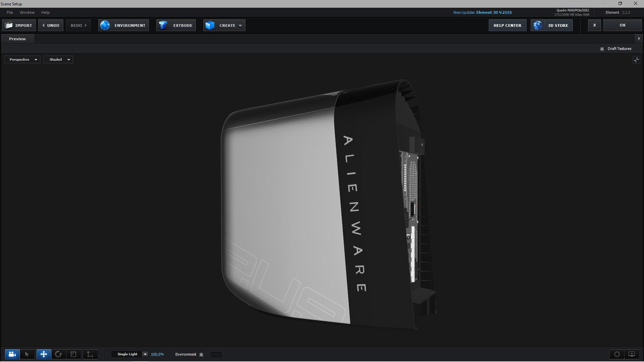Click the Environment globe icon
The height and width of the screenshot is (362, 644).
click(x=105, y=25)
